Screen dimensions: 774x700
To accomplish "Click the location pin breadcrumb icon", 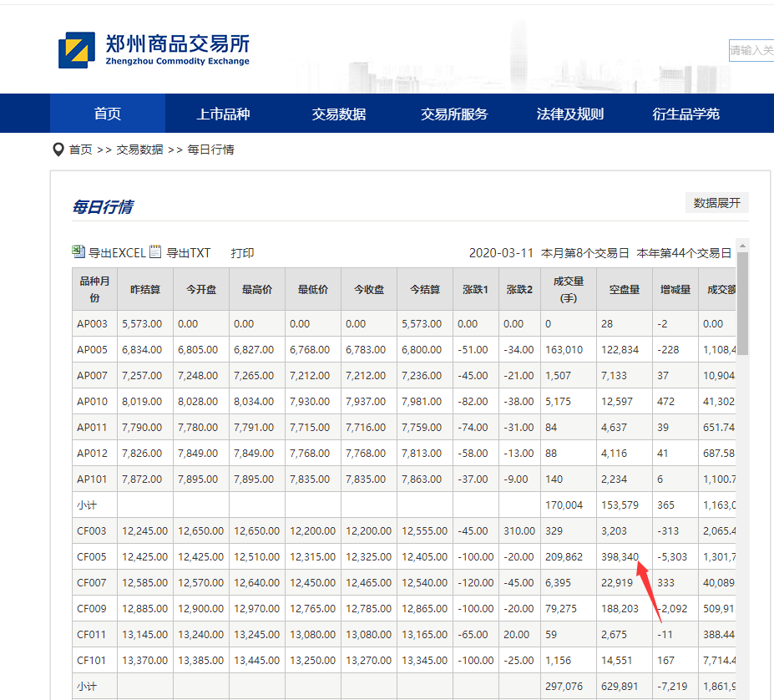I will (58, 150).
